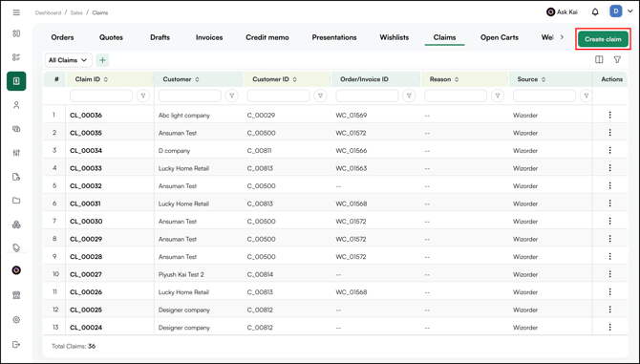The height and width of the screenshot is (364, 640).
Task: Open the hamburger menu icon
Action: tap(16, 12)
